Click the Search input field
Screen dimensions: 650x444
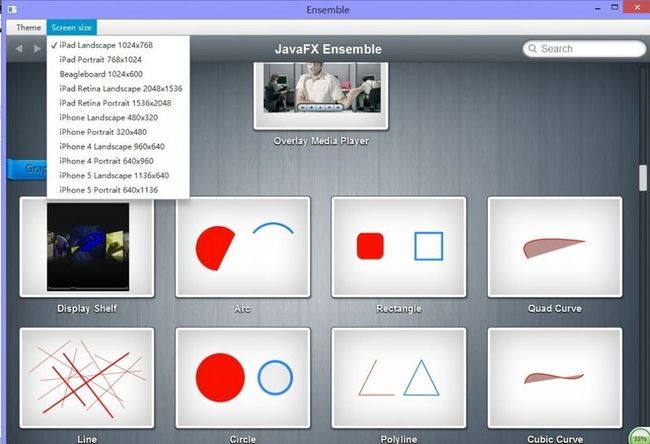(x=584, y=49)
